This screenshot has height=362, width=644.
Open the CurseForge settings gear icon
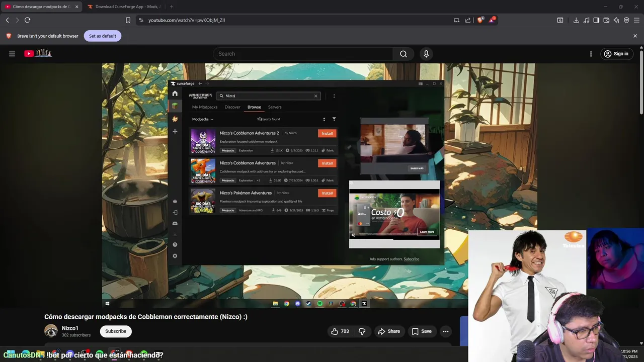point(175,256)
